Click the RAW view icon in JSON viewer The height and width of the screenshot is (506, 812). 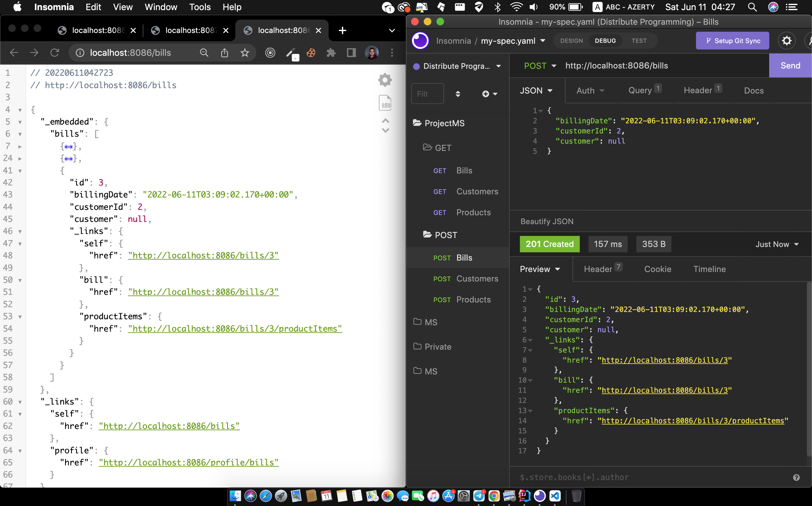pyautogui.click(x=385, y=103)
